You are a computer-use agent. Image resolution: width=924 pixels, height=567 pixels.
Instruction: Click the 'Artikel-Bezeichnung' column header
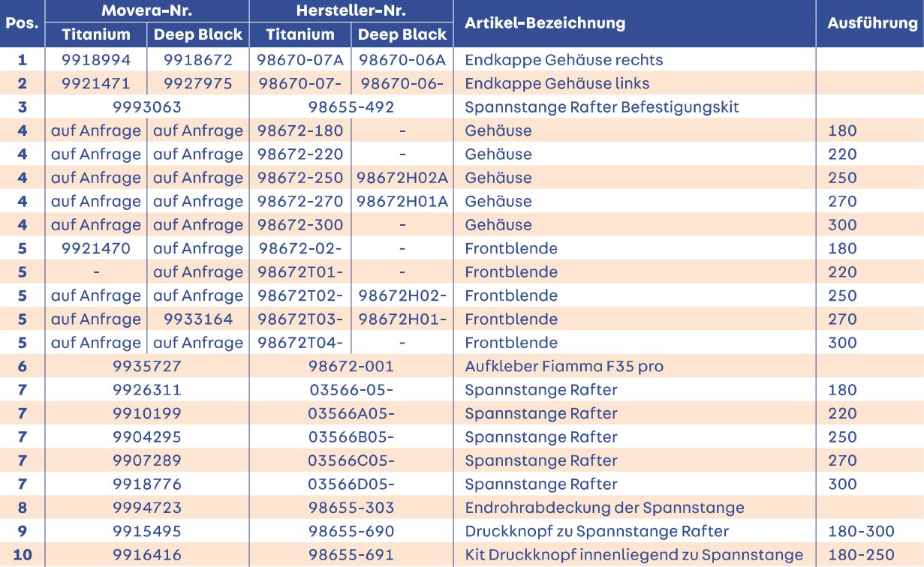pyautogui.click(x=534, y=23)
